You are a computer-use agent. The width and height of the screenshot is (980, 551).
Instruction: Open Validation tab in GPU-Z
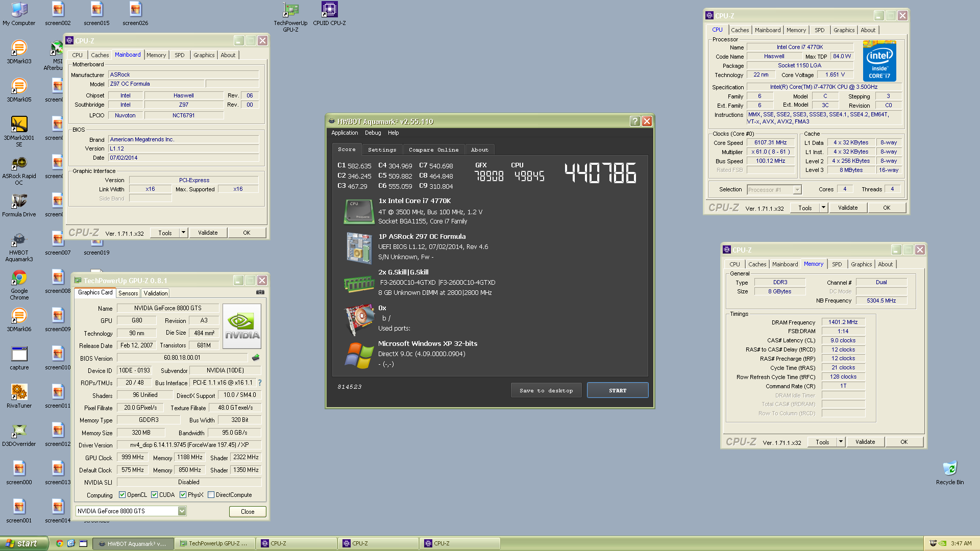[155, 293]
